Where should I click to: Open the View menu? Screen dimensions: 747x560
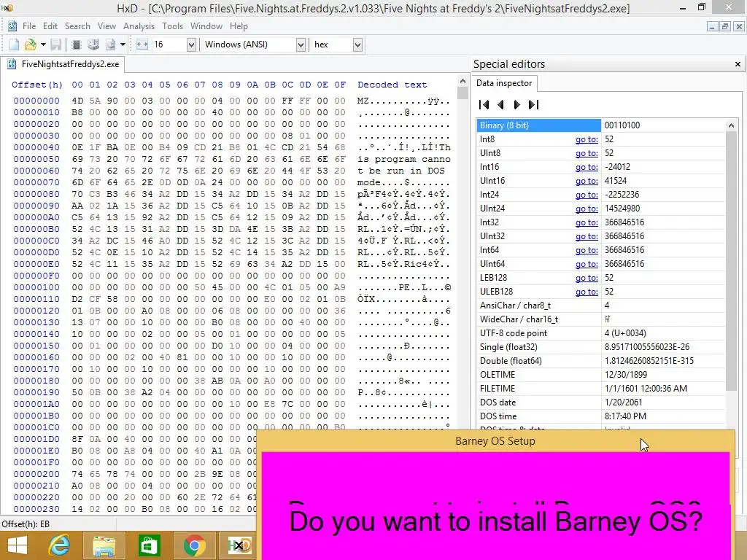(107, 26)
